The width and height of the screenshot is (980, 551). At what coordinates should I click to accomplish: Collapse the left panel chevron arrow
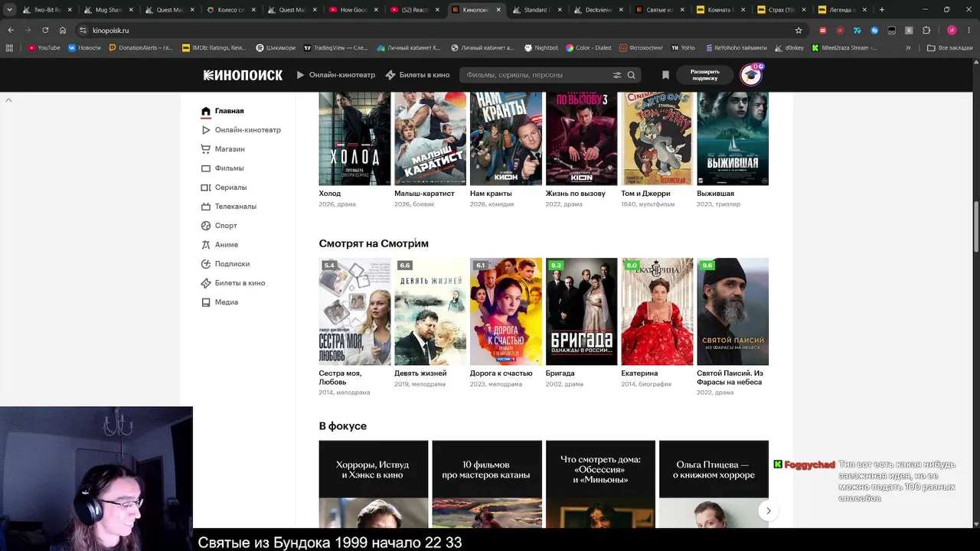[8, 100]
